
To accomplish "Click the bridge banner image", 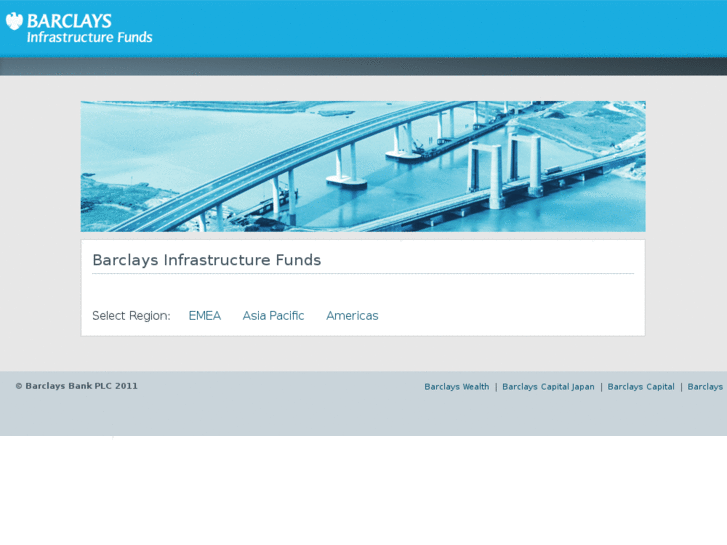I will tap(363, 167).
